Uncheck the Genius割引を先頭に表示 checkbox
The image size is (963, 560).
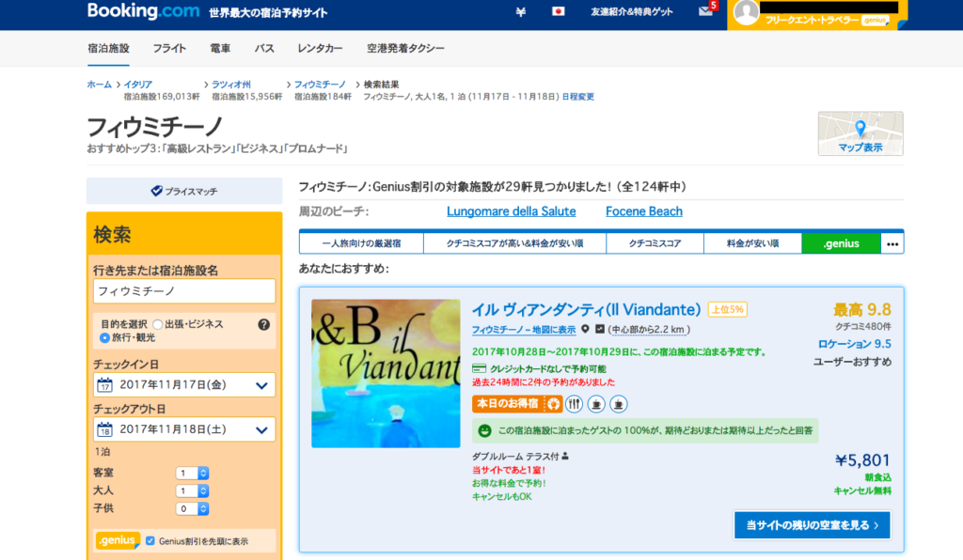[150, 541]
